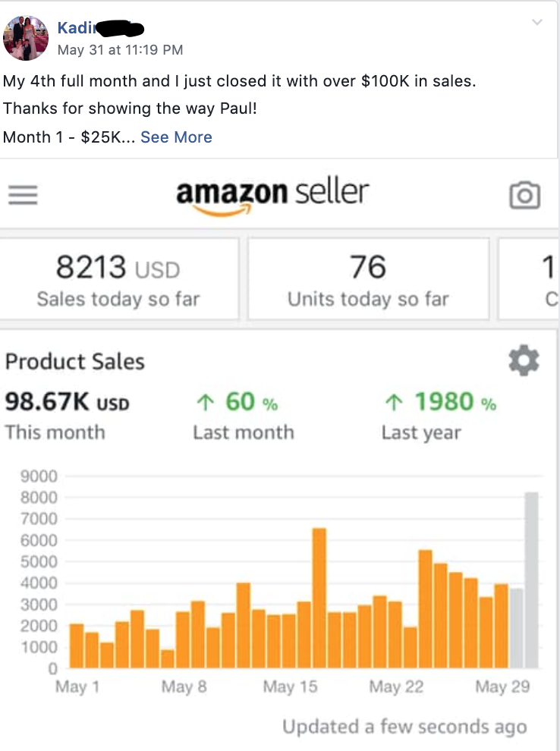Select the Sales today so far card
Viewport: 560px width, 751px height.
pos(119,278)
